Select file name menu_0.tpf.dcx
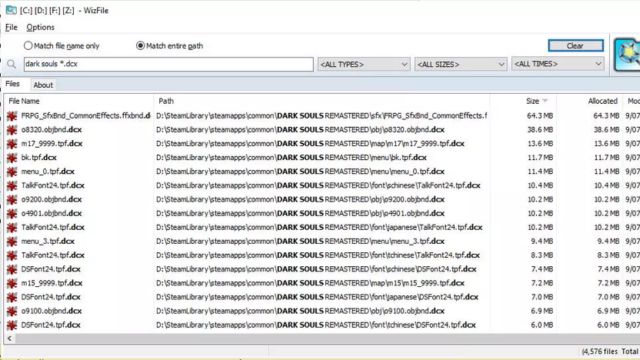This screenshot has width=640, height=360. (x=48, y=171)
